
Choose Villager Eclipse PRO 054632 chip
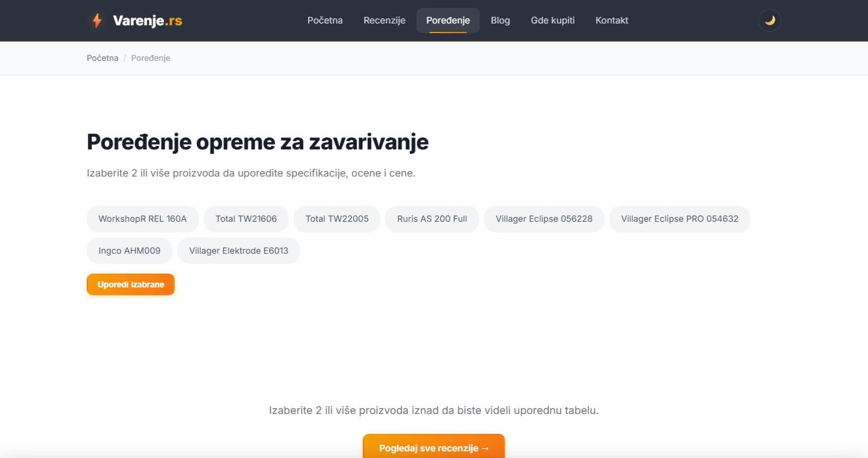click(x=680, y=219)
